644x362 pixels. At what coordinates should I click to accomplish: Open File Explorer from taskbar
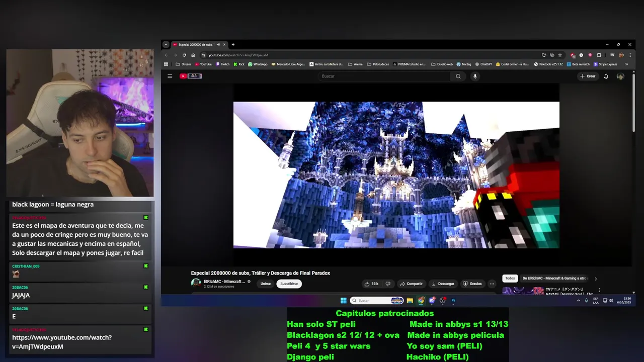click(x=410, y=301)
